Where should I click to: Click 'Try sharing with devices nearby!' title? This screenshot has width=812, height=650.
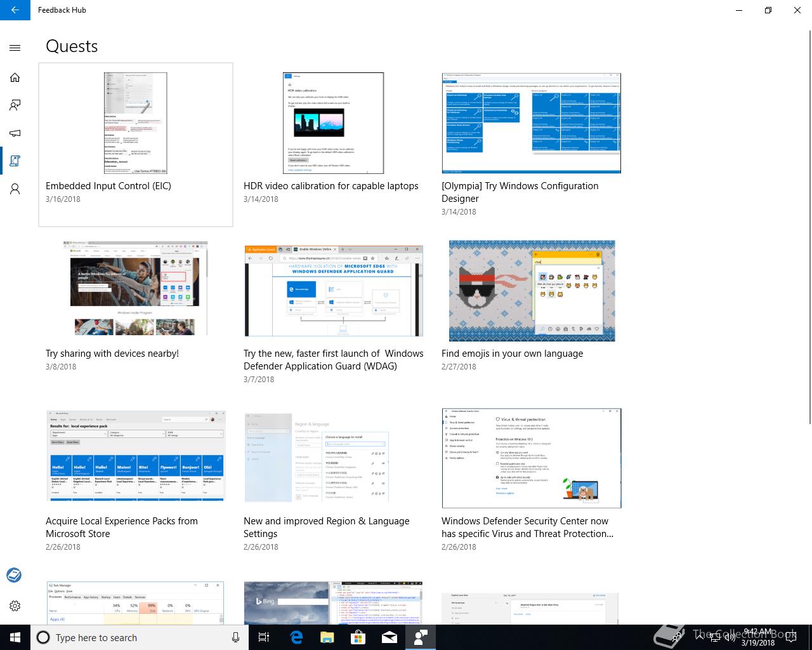tap(112, 354)
